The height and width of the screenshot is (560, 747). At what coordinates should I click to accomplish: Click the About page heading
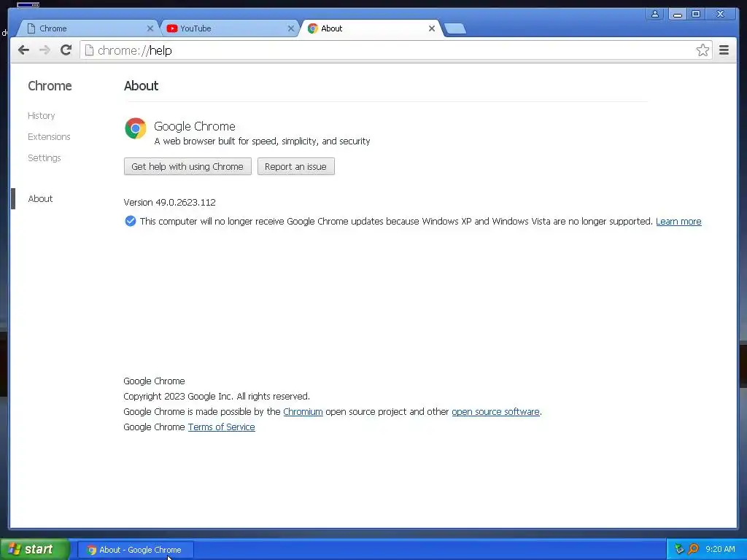coord(141,86)
